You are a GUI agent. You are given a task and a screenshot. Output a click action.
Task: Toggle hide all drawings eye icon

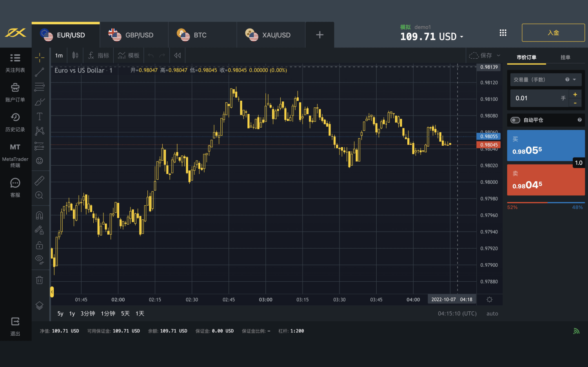[40, 259]
